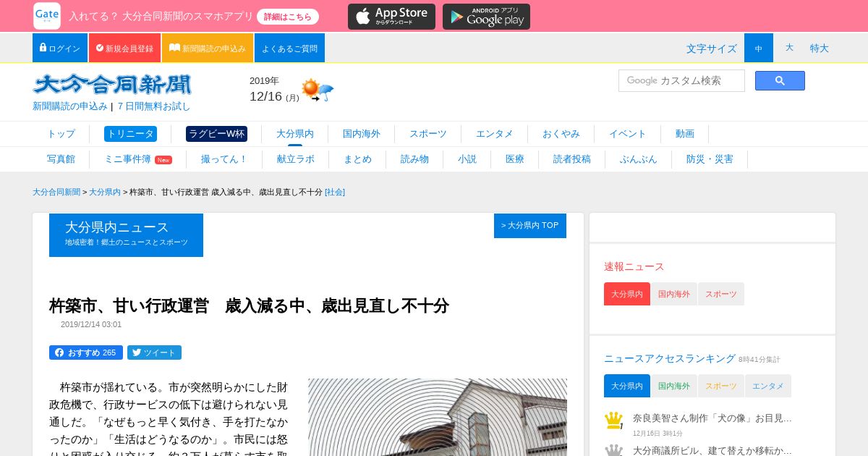Screen dimensions: 868x456
Task: Click 大分合同新聞 breadcrumb link
Action: pyautogui.click(x=56, y=192)
